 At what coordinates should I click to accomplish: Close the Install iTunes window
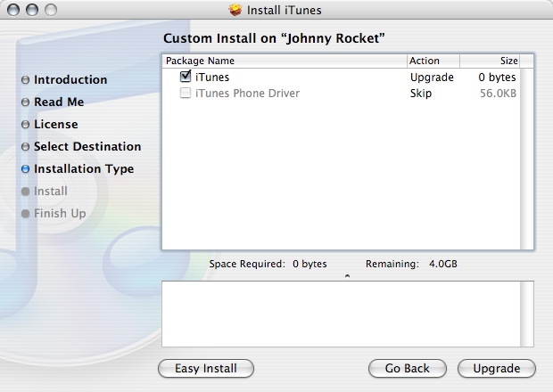click(13, 10)
